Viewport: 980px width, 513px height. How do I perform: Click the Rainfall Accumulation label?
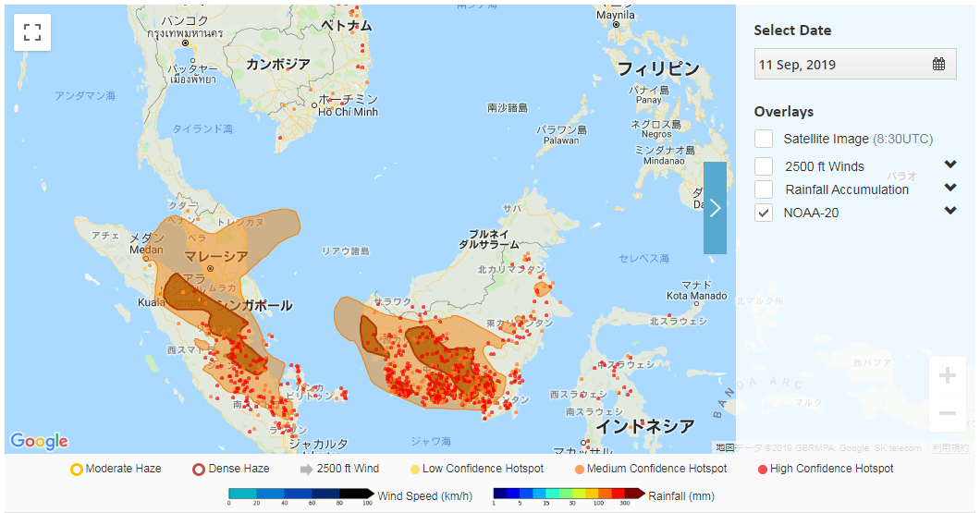point(847,189)
